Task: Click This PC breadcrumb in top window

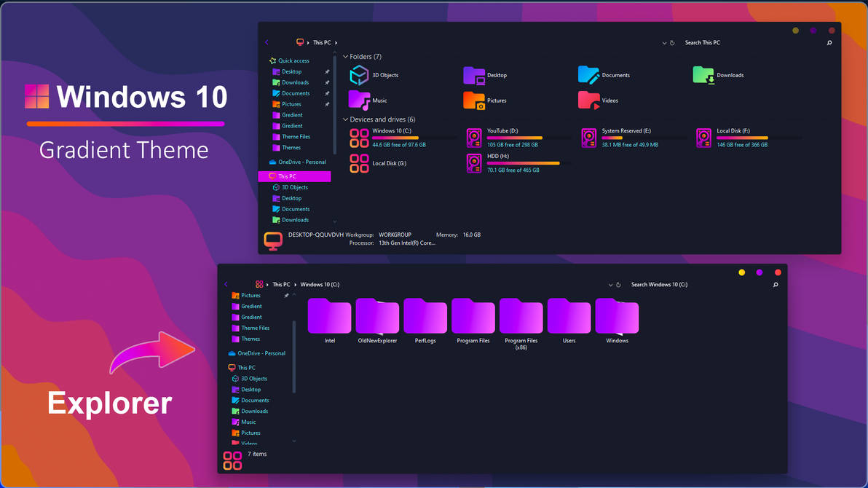Action: (322, 43)
